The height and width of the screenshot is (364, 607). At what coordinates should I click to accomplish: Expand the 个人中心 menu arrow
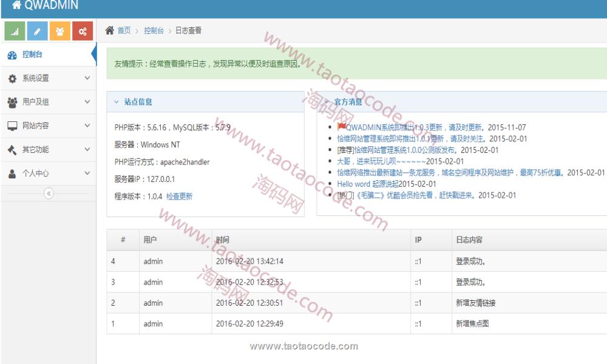click(x=87, y=174)
